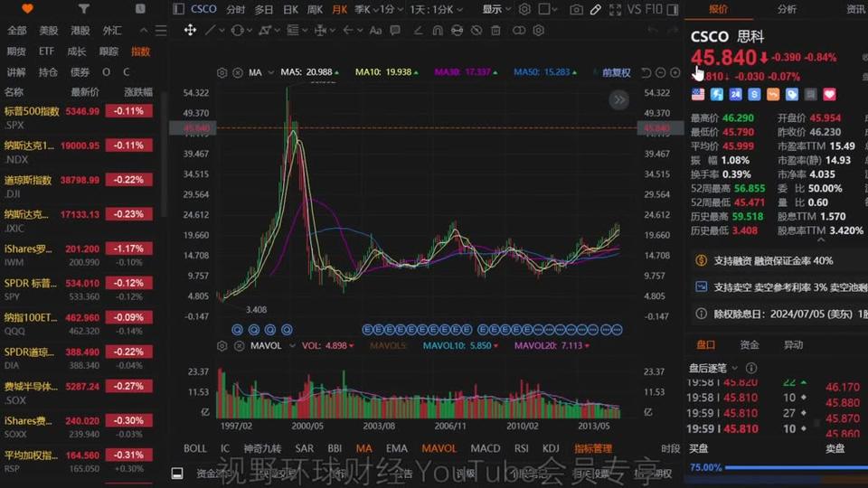The height and width of the screenshot is (488, 868).
Task: Add a comment bubble annotation
Action: click(395, 31)
